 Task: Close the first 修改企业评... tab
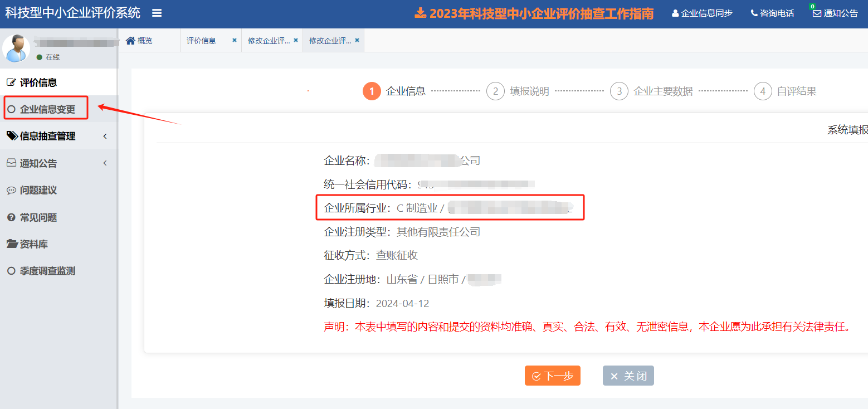coord(296,40)
